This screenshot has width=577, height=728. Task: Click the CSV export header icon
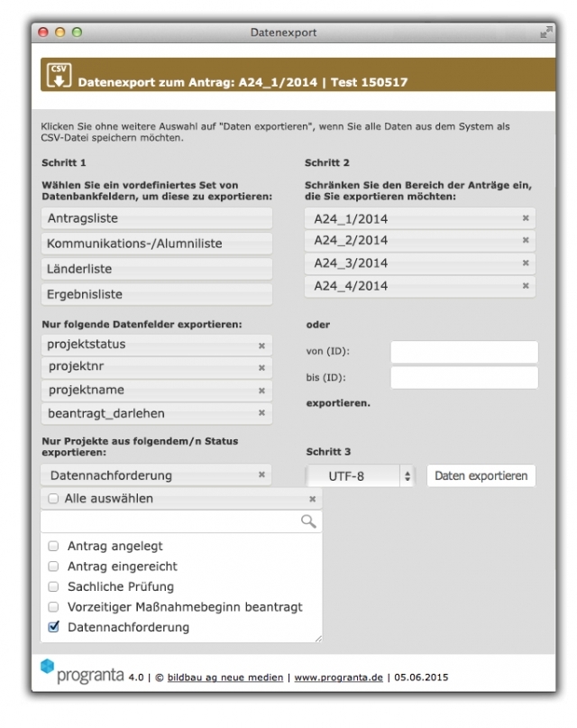coord(60,75)
